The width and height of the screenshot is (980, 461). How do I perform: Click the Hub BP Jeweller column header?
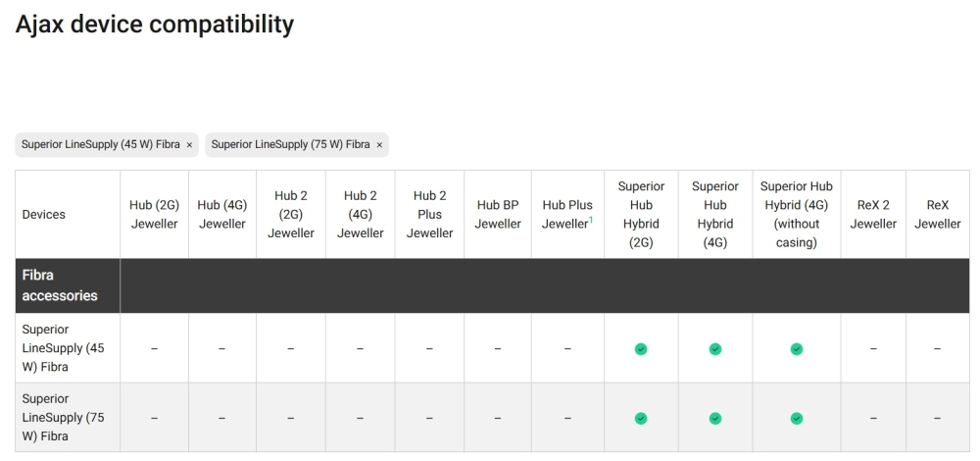click(498, 214)
